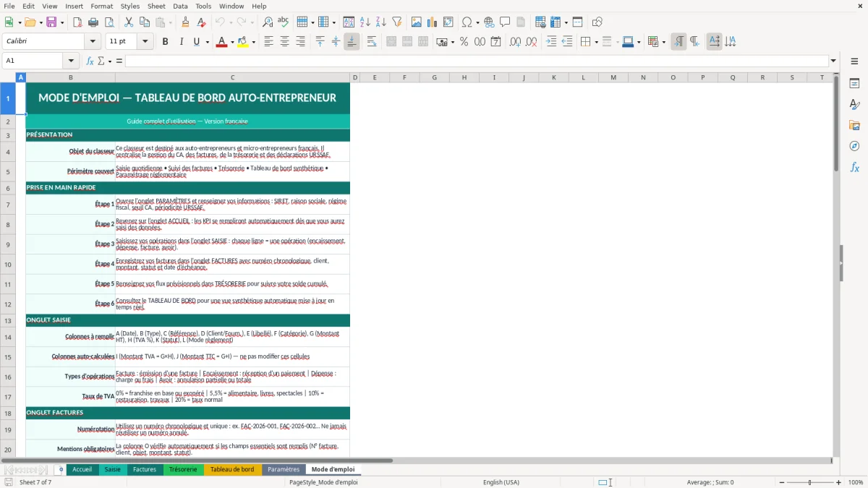Image resolution: width=868 pixels, height=488 pixels.
Task: Click the Clear Direct Formatting icon
Action: pyautogui.click(x=201, y=22)
